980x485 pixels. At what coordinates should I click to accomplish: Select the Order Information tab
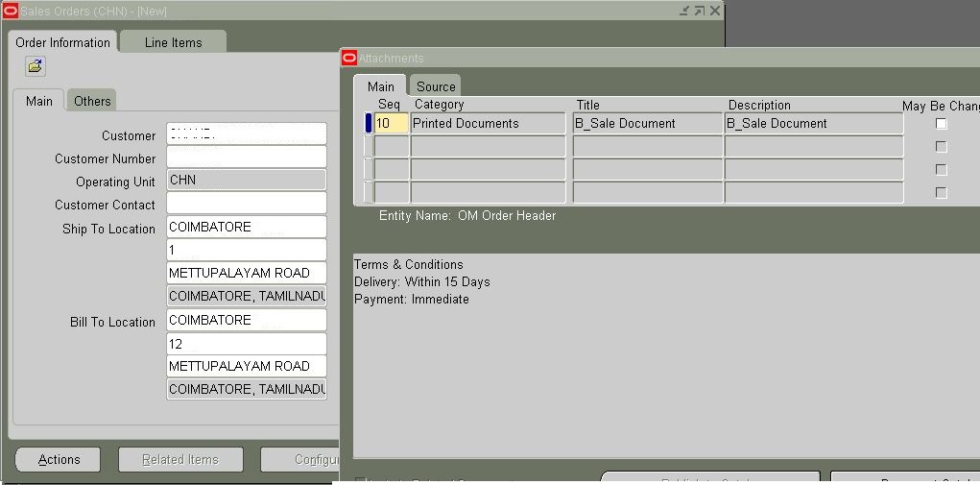62,42
